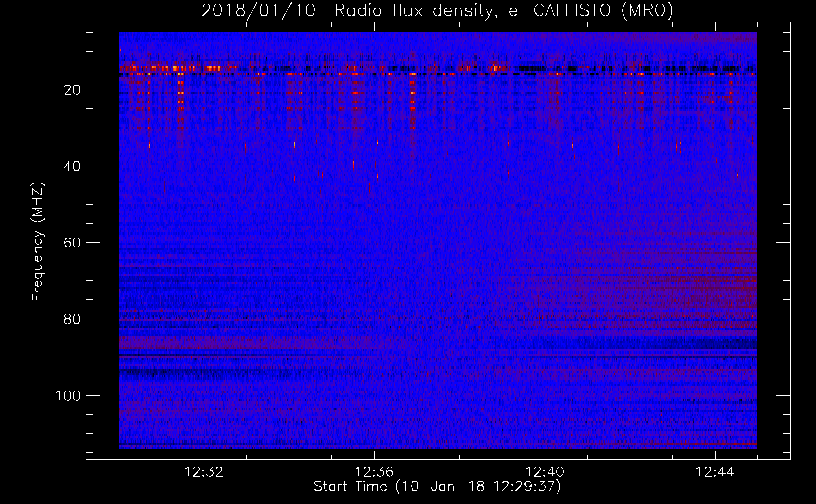Click the 80 MHz frequency tick label
Viewport: 816px width, 504px height.
pyautogui.click(x=73, y=319)
